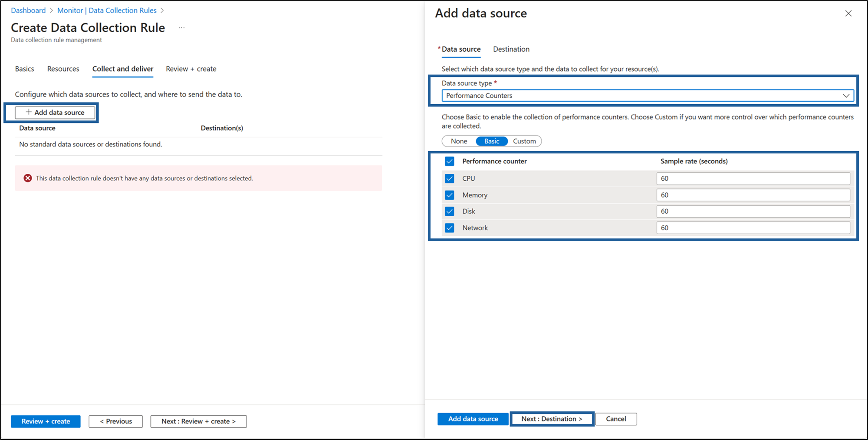Click Next : Destination button
This screenshot has height=440, width=868.
coord(552,419)
